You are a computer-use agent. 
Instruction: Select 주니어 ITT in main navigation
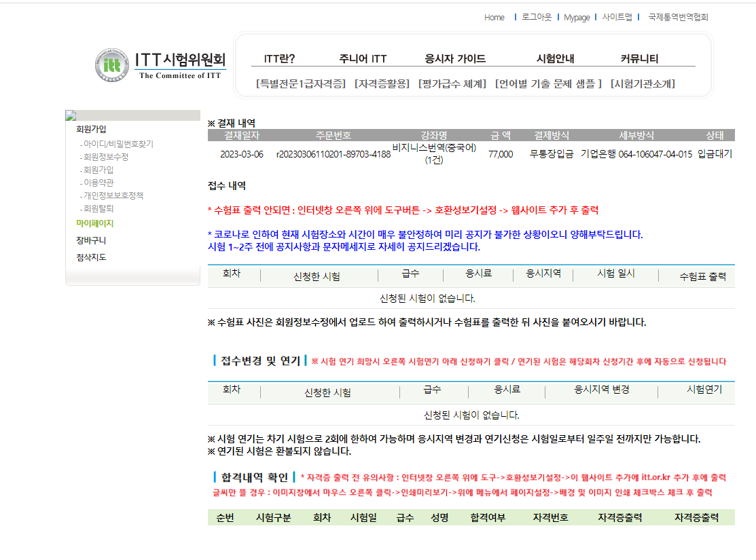[363, 59]
